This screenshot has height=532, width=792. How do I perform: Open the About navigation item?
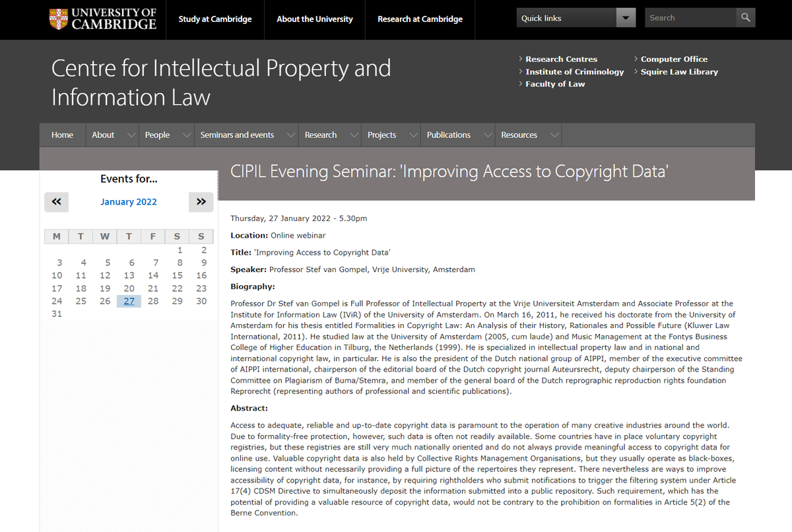click(103, 135)
